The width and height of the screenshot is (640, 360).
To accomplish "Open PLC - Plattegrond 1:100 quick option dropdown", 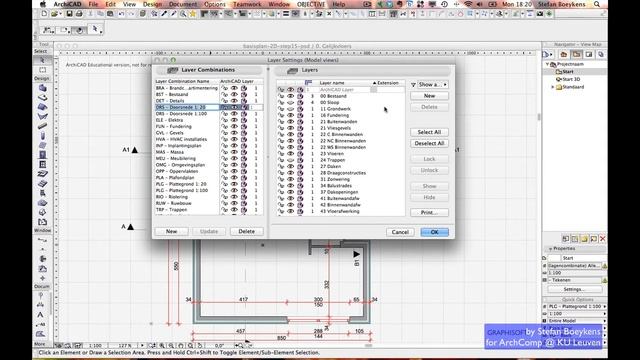I will 576,306.
